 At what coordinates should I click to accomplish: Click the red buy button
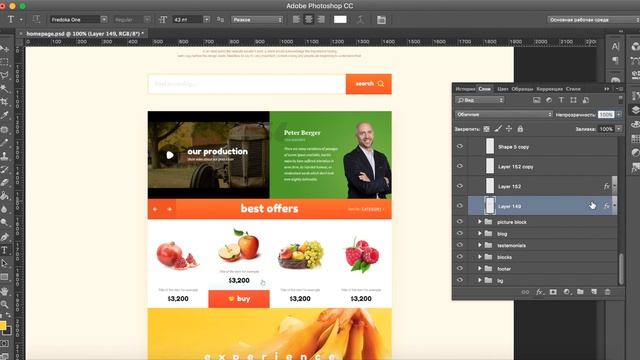click(x=239, y=299)
